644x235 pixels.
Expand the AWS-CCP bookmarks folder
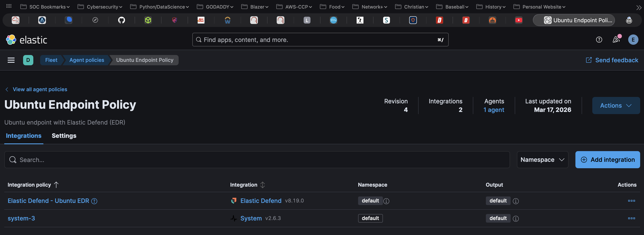(294, 7)
